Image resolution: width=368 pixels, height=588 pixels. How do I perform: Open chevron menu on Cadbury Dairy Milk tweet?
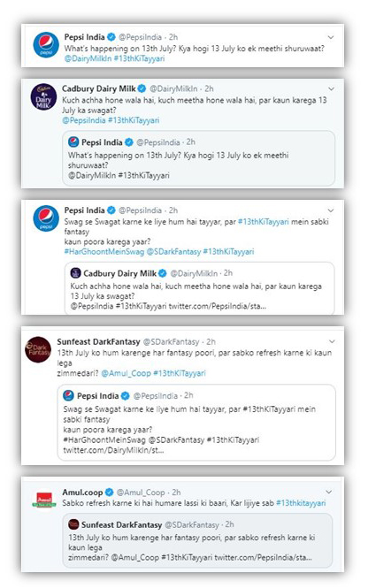(x=331, y=89)
